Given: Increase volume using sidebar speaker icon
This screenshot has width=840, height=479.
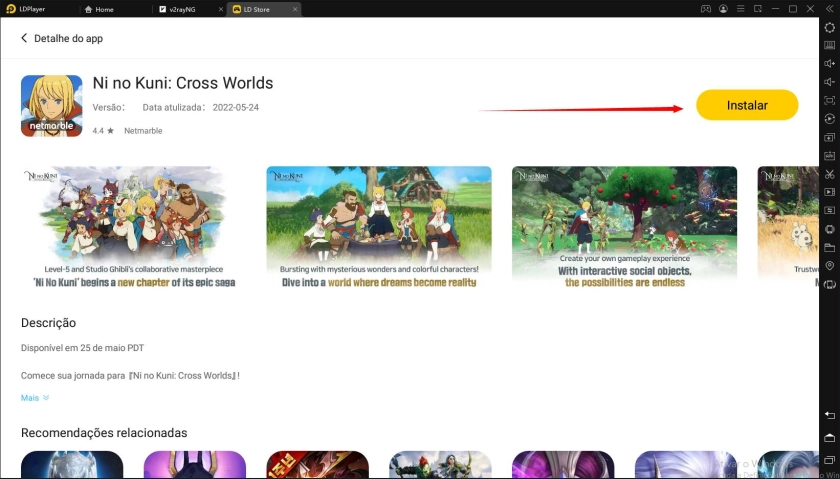Looking at the screenshot, I should coord(829,63).
